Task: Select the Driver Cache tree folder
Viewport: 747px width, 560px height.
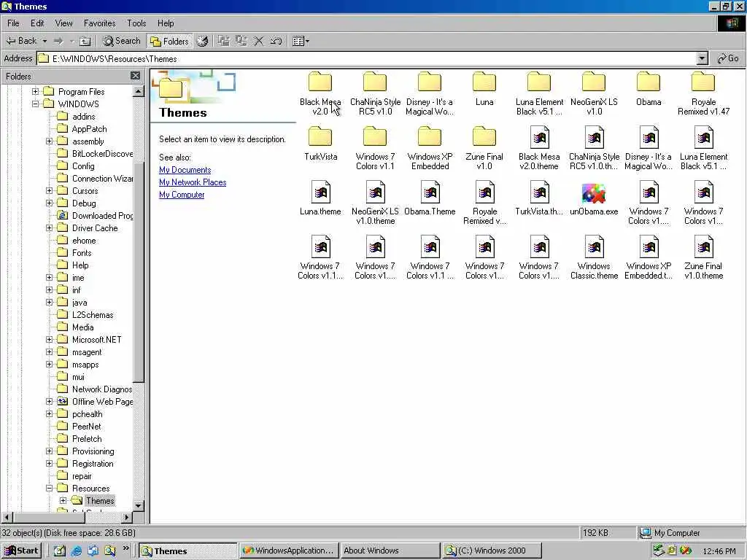Action: (95, 228)
